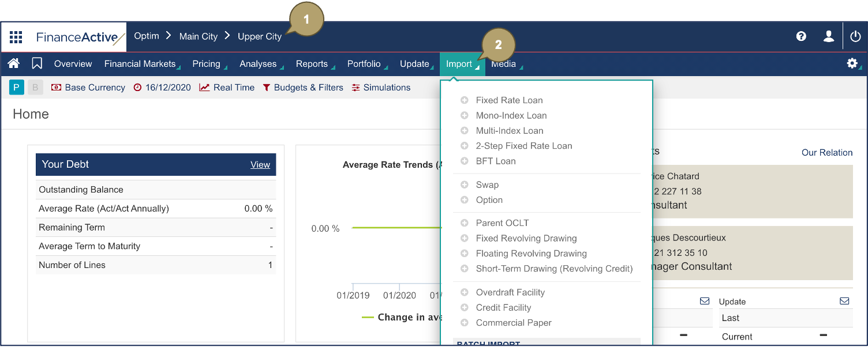This screenshot has width=868, height=347.
Task: Open the user profile icon
Action: click(829, 36)
